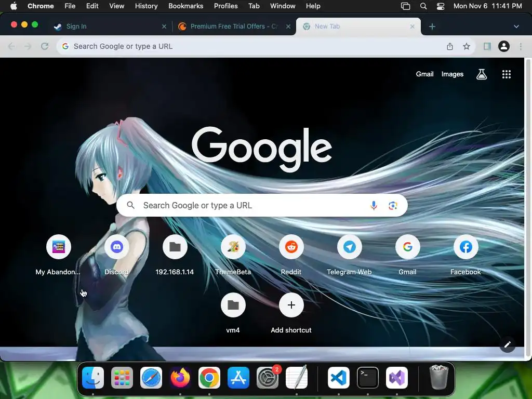
Task: Open Terminal from the Dock
Action: (368, 378)
